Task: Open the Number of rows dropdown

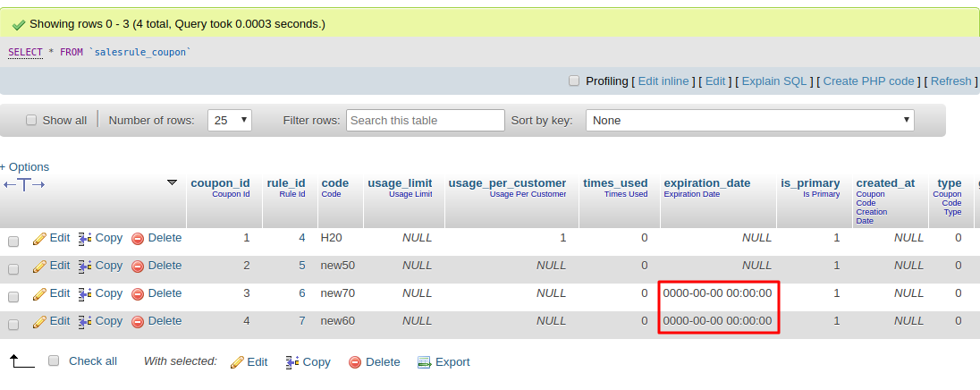Action: [230, 120]
